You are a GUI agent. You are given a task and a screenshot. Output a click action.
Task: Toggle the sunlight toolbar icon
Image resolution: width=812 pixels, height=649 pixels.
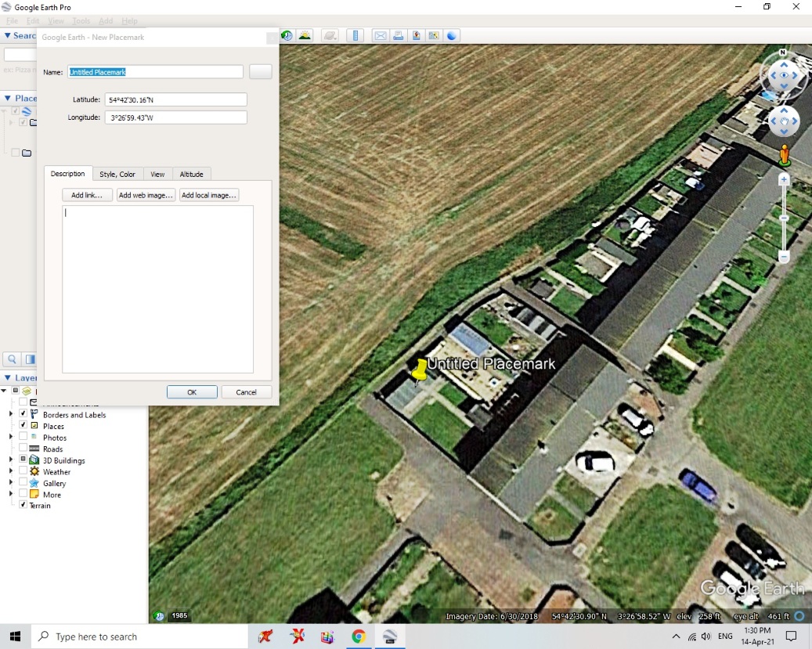pos(305,36)
